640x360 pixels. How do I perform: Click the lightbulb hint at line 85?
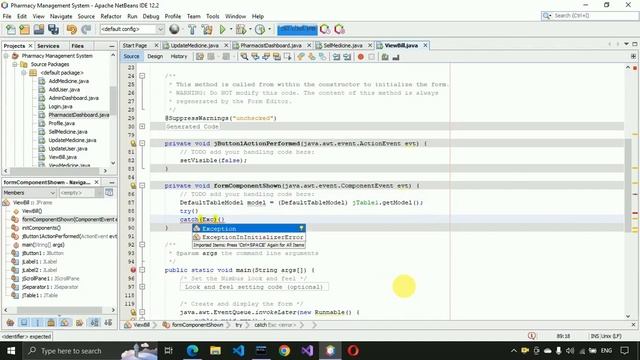[133, 186]
